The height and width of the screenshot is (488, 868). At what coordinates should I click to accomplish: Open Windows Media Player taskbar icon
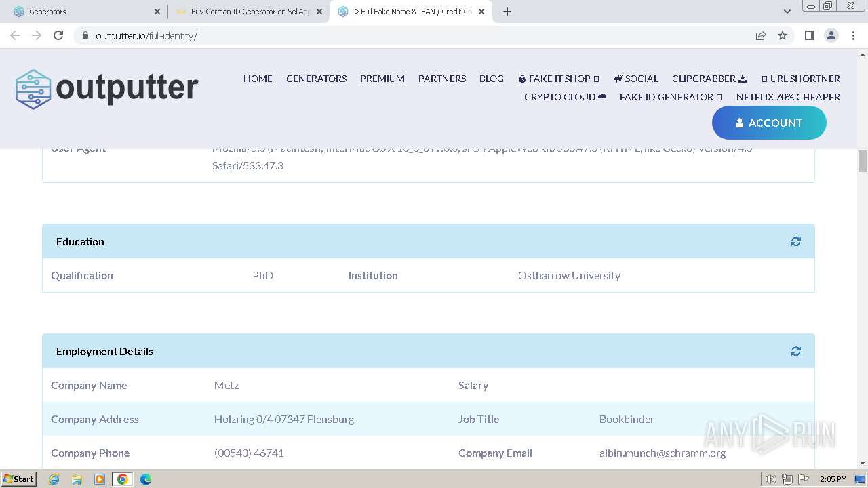point(100,479)
